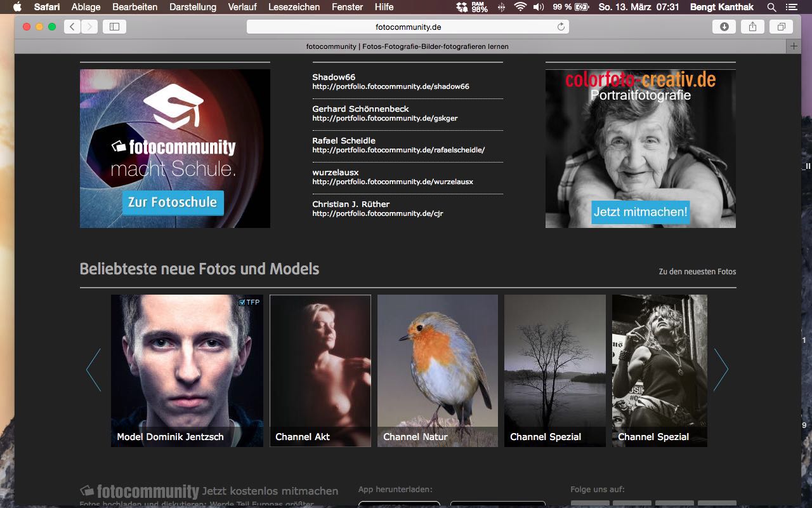Open the wurzelausx portfolio URL

[393, 182]
